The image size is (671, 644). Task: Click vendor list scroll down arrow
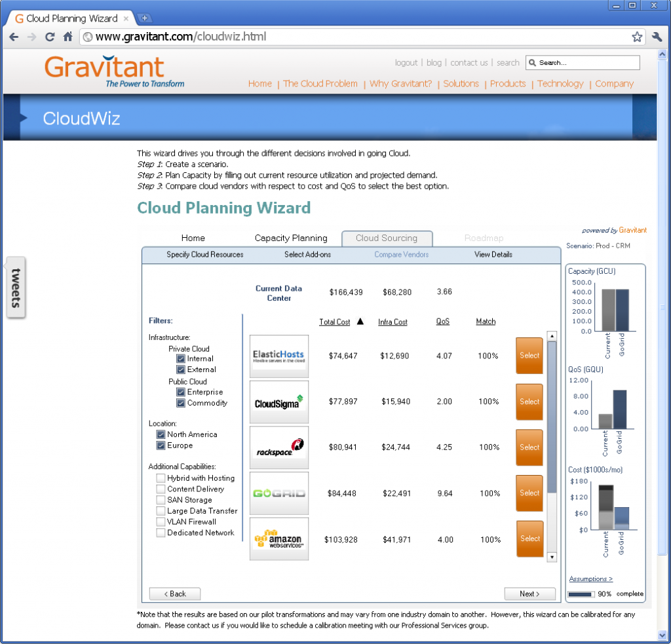(552, 557)
